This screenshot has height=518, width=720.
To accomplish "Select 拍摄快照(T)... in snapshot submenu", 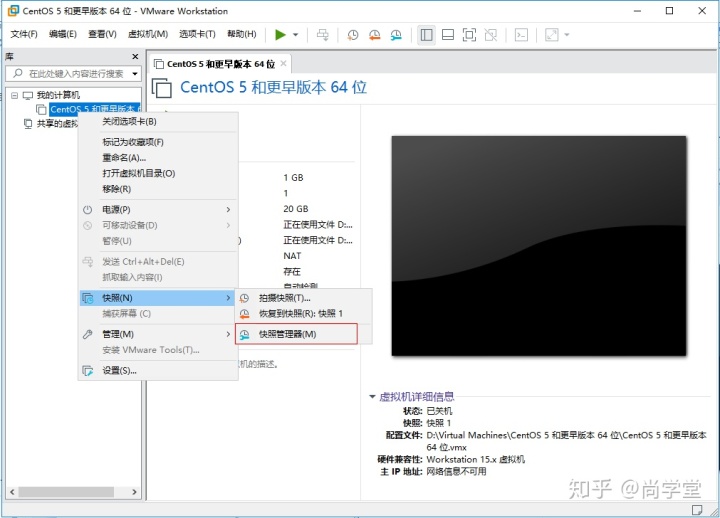I will click(303, 298).
